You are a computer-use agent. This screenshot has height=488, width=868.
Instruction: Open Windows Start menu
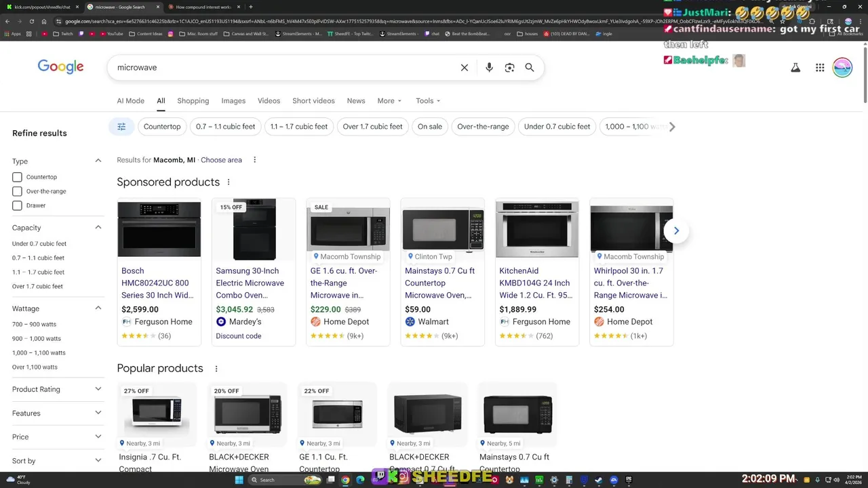pos(239,480)
